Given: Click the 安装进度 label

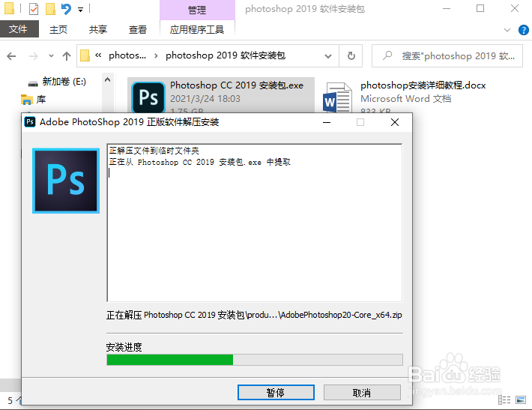Looking at the screenshot, I should coord(124,347).
